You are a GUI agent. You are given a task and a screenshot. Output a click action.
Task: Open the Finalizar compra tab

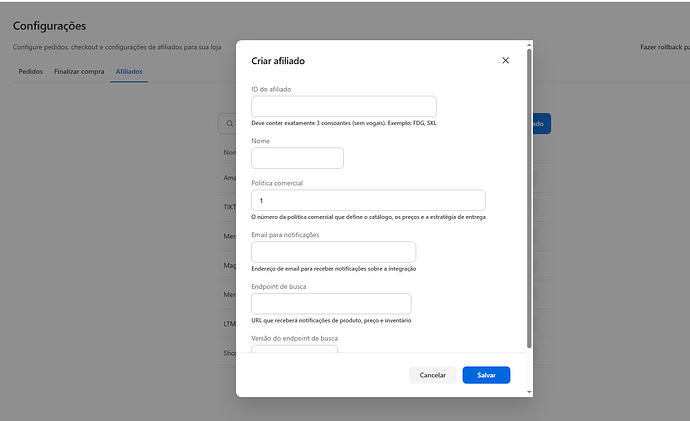click(79, 71)
